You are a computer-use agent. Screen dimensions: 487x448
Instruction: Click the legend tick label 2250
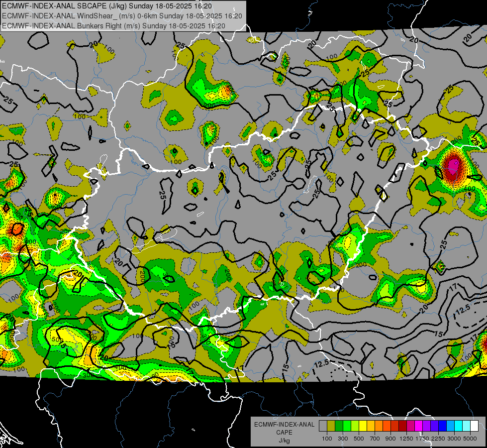click(438, 439)
